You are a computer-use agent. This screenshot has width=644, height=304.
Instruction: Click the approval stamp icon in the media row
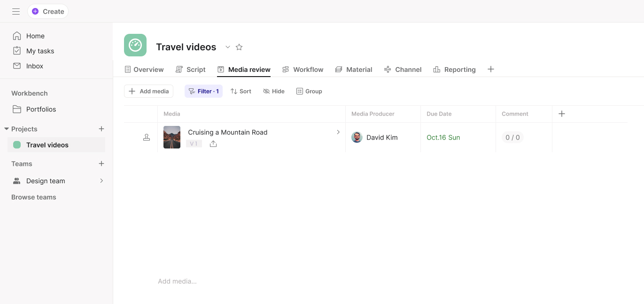pyautogui.click(x=147, y=137)
